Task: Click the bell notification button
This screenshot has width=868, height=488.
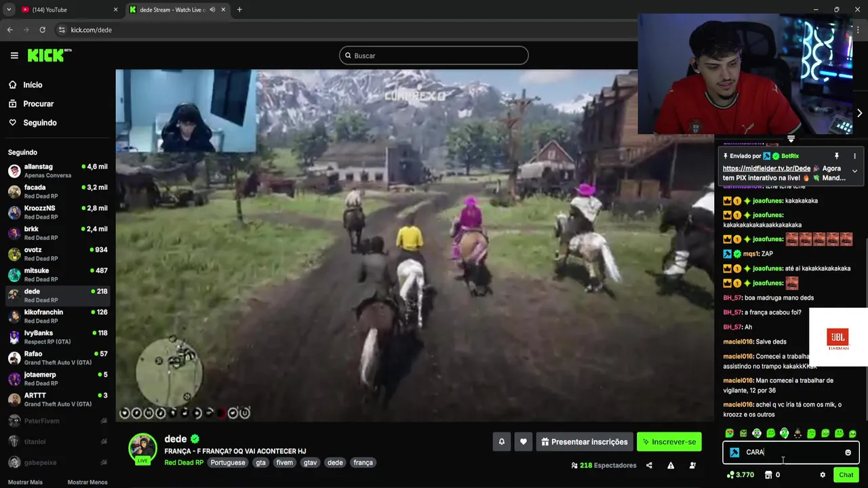Action: (502, 442)
